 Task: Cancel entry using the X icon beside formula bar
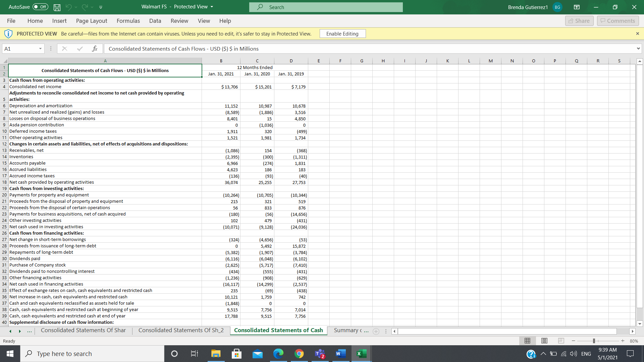coord(64,49)
